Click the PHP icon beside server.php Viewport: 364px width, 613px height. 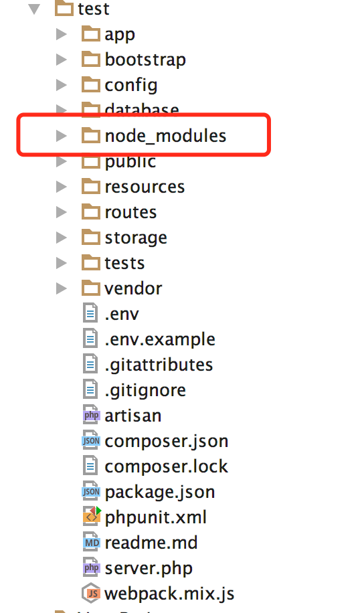pos(92,567)
